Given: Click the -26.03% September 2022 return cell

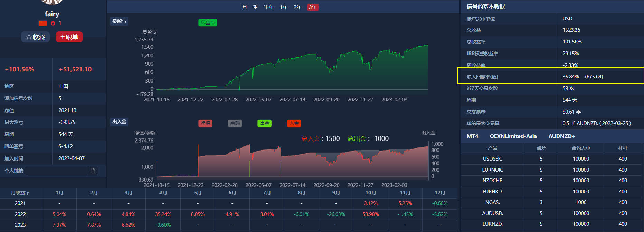Looking at the screenshot, I should (x=336, y=214).
